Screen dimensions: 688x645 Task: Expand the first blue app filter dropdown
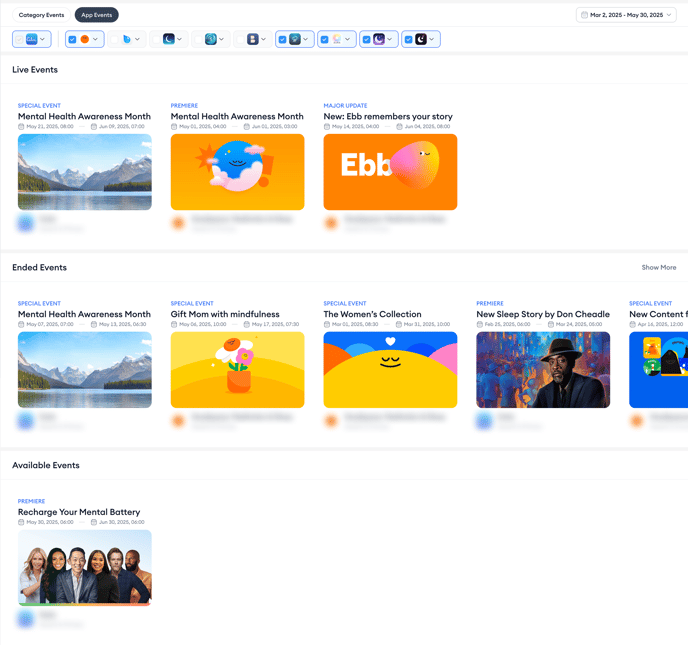[43, 39]
